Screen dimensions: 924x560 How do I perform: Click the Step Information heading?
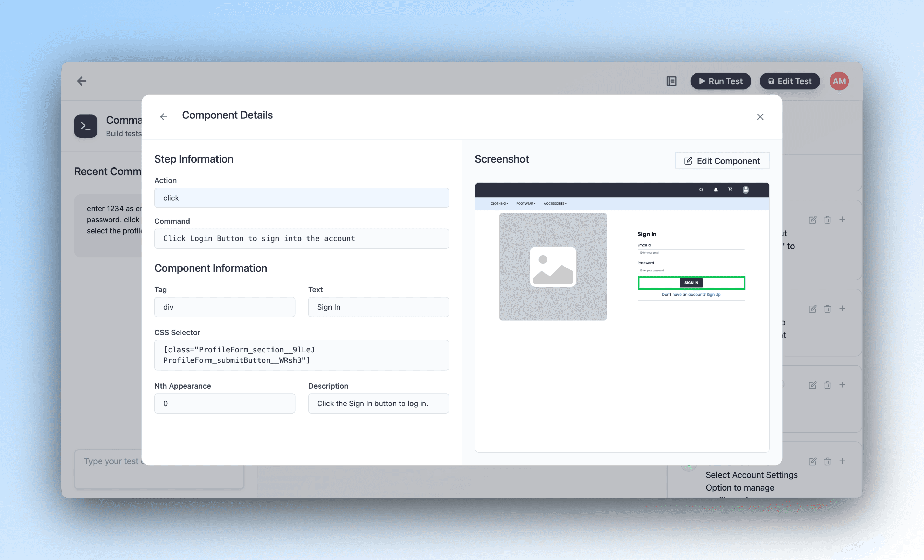194,159
